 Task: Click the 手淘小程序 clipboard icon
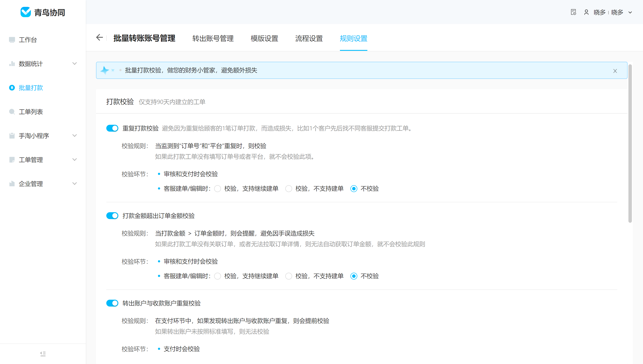tap(12, 136)
